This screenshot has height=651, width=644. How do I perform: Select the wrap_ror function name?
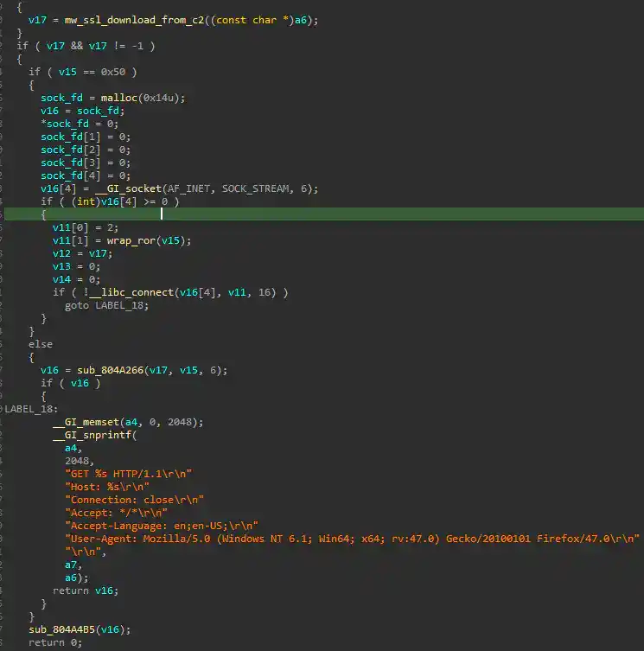click(x=134, y=240)
